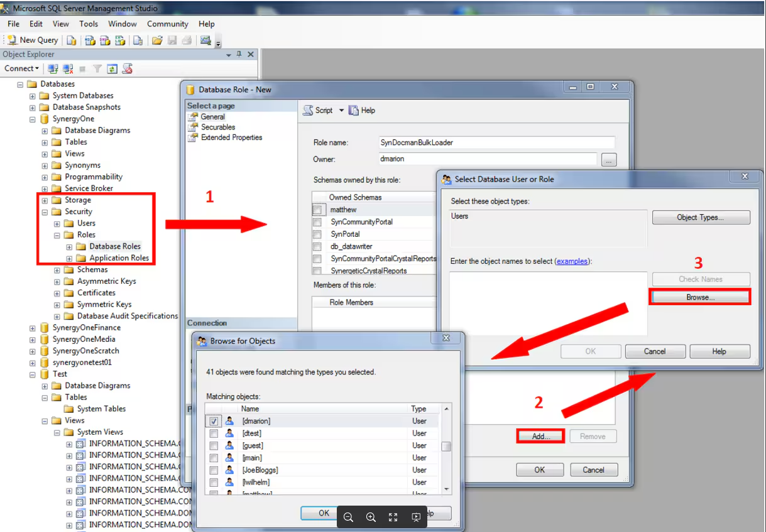Click the Analysis Services DMX Query icon

pyautogui.click(x=104, y=40)
